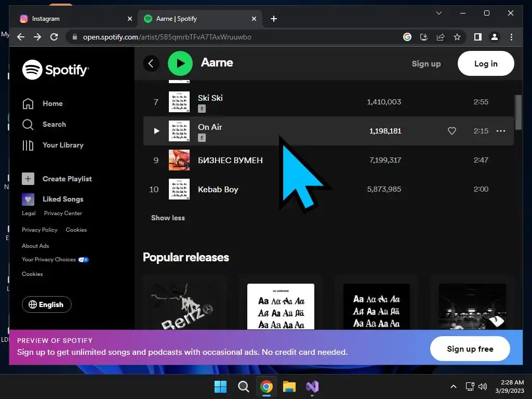Viewport: 532px width, 399px height.
Task: Play the artist Aarne with green button
Action: 180,63
